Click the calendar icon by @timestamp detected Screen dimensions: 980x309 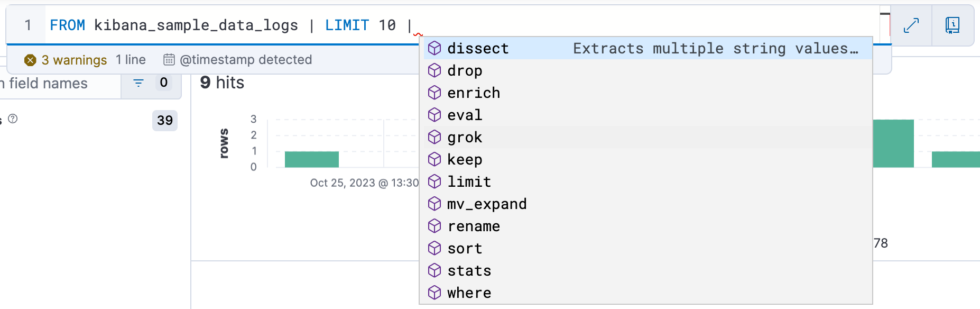(x=169, y=60)
